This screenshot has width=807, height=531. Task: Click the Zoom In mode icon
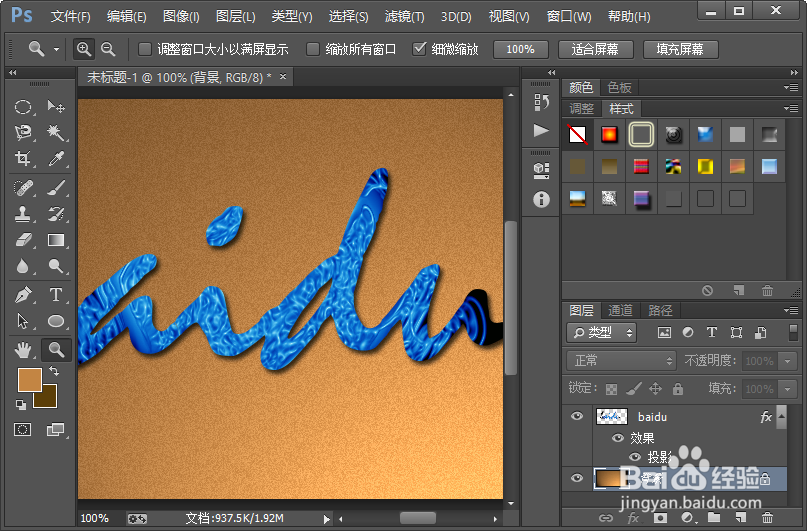(x=83, y=49)
